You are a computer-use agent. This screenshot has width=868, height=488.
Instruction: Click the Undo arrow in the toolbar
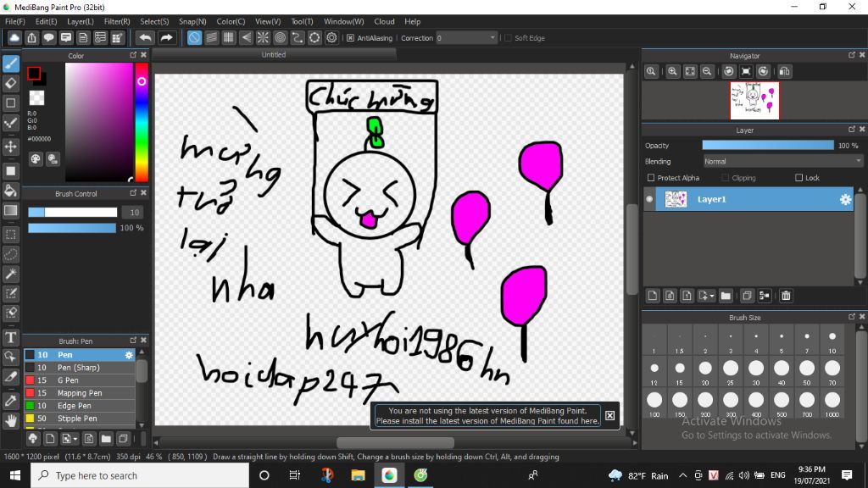point(146,37)
